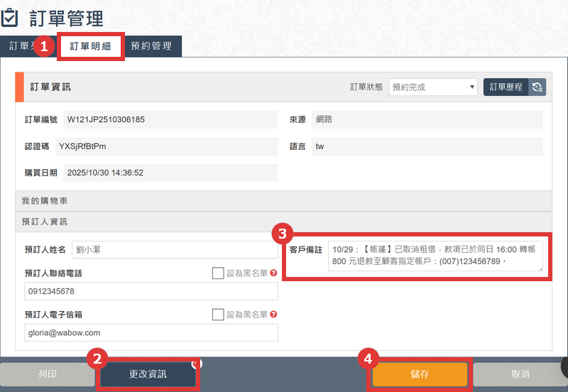Click the help icon beside the phone 設為黑名單
The image size is (568, 392).
(273, 273)
